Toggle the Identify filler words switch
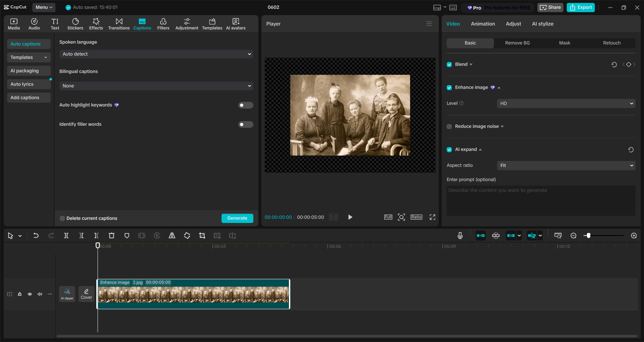The width and height of the screenshot is (644, 342). click(245, 124)
